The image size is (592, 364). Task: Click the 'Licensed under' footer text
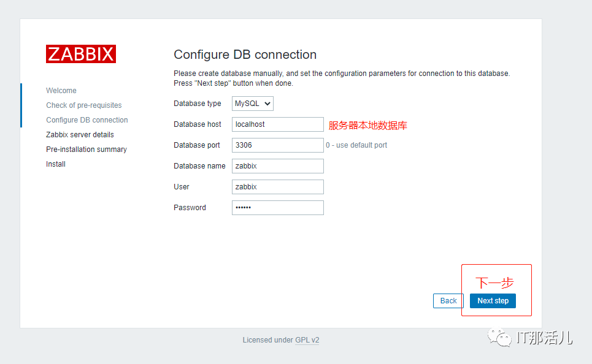pyautogui.click(x=268, y=340)
